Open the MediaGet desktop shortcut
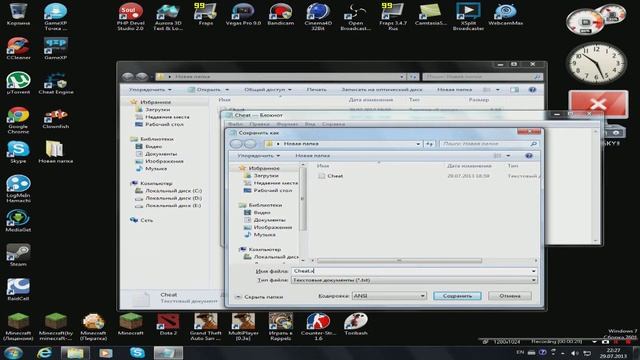 coord(18,221)
